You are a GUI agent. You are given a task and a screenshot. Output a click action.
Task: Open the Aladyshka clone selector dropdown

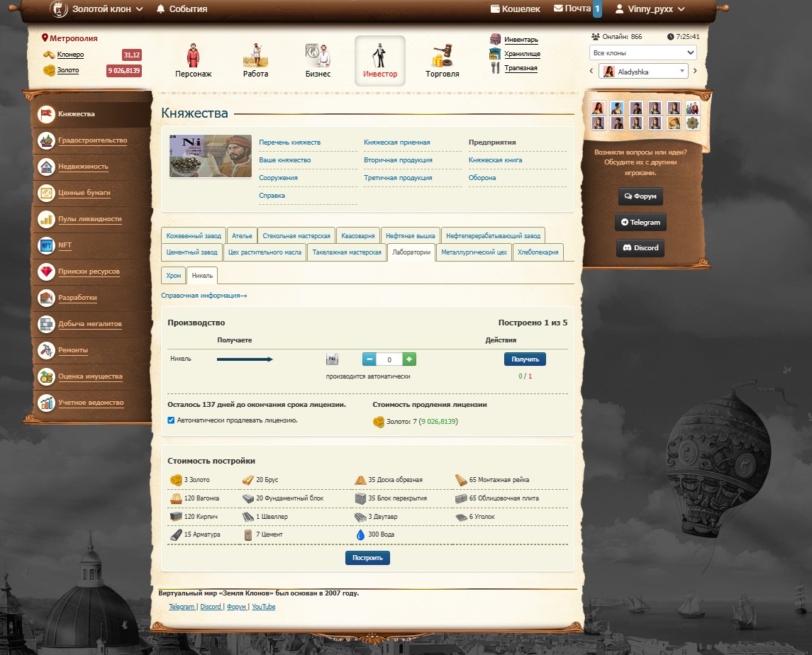point(644,71)
